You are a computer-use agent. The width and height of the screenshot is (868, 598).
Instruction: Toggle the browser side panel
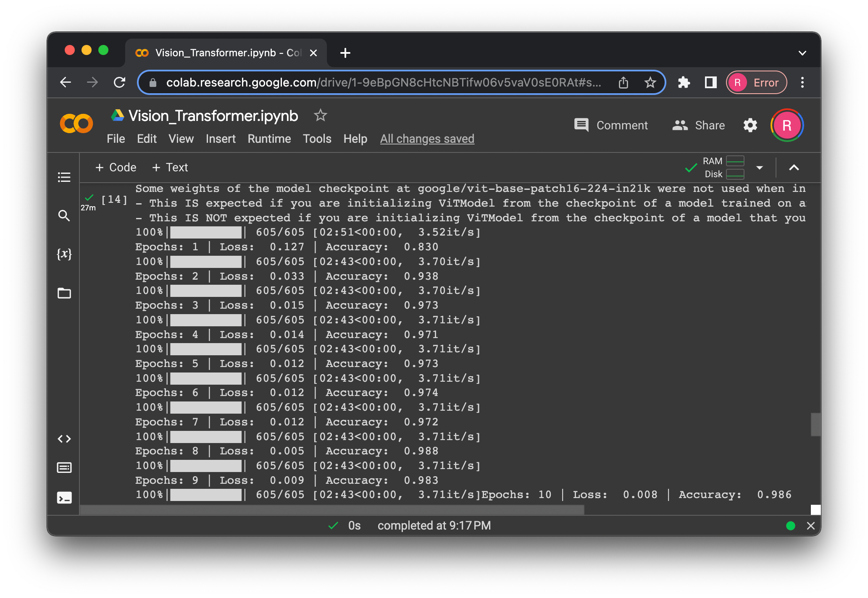click(x=710, y=82)
